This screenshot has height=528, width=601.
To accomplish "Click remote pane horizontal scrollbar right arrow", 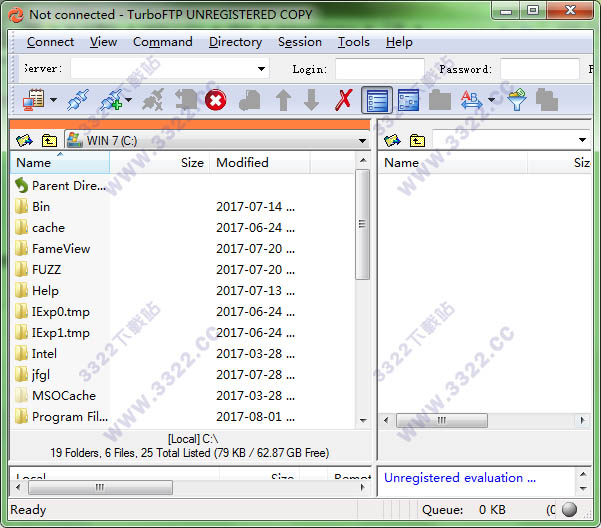I will pos(582,420).
